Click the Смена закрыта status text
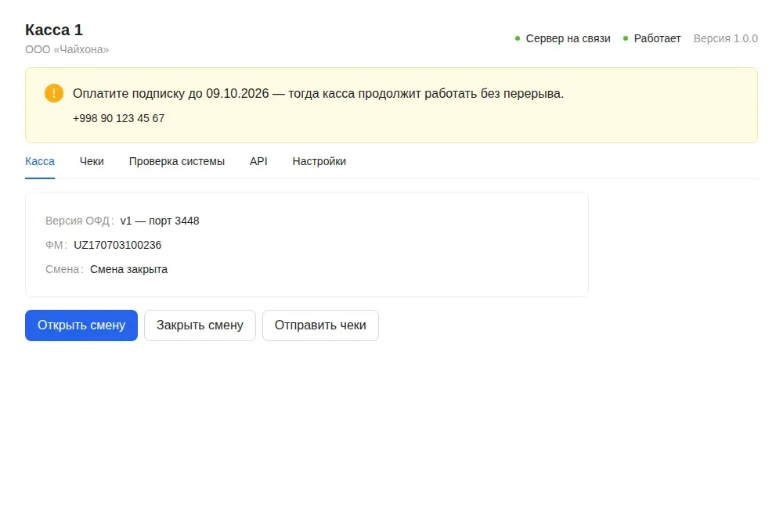The height and width of the screenshot is (532, 783). click(x=129, y=269)
